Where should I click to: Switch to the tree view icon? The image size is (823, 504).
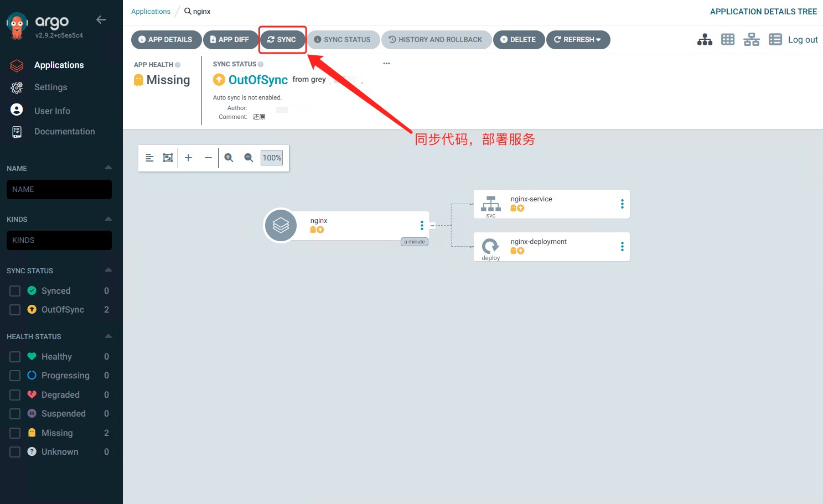[705, 40]
